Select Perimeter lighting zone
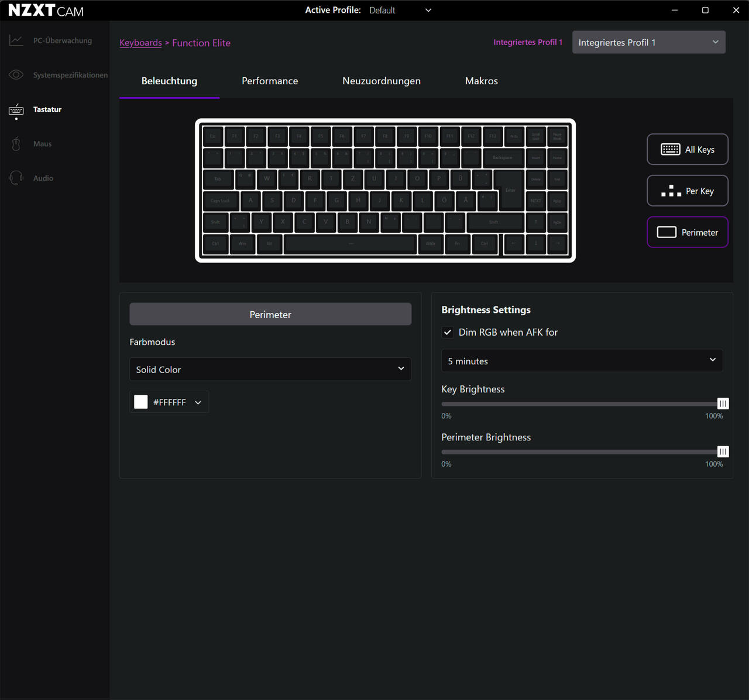This screenshot has height=700, width=749. (x=687, y=233)
